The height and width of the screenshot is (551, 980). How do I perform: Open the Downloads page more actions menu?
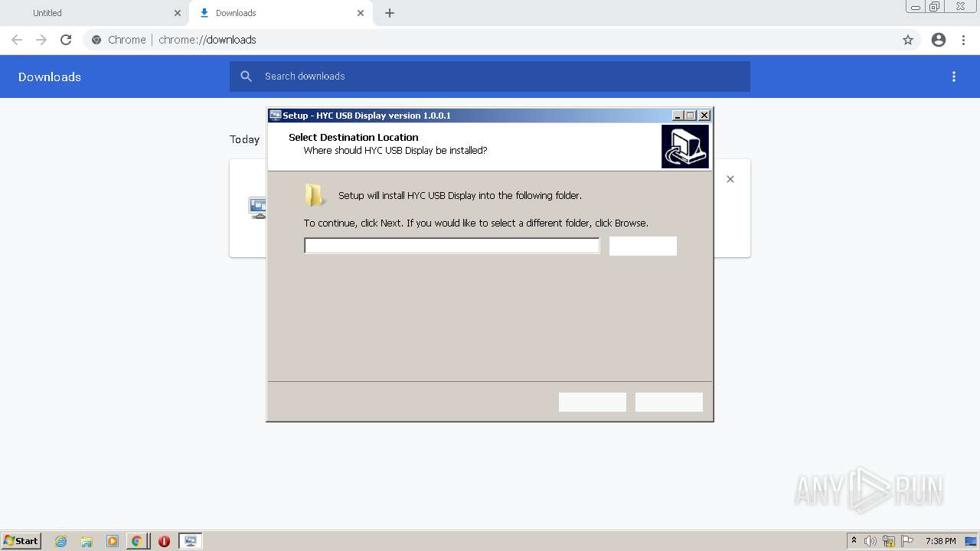click(x=954, y=77)
